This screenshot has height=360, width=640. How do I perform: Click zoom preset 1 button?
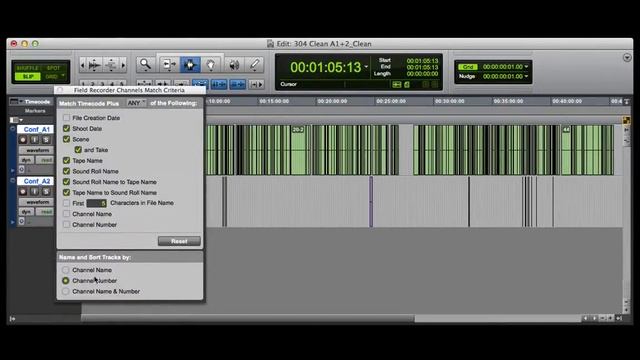click(83, 84)
